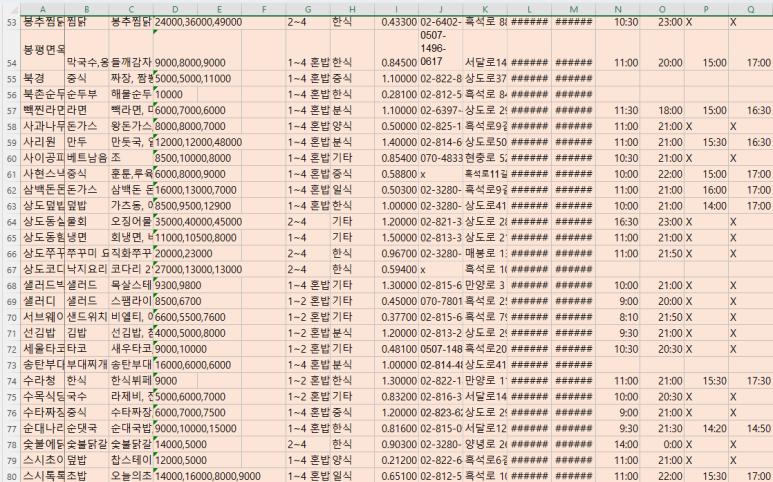Click the 만두 category cell
This screenshot has height=482, width=773.
pos(87,142)
